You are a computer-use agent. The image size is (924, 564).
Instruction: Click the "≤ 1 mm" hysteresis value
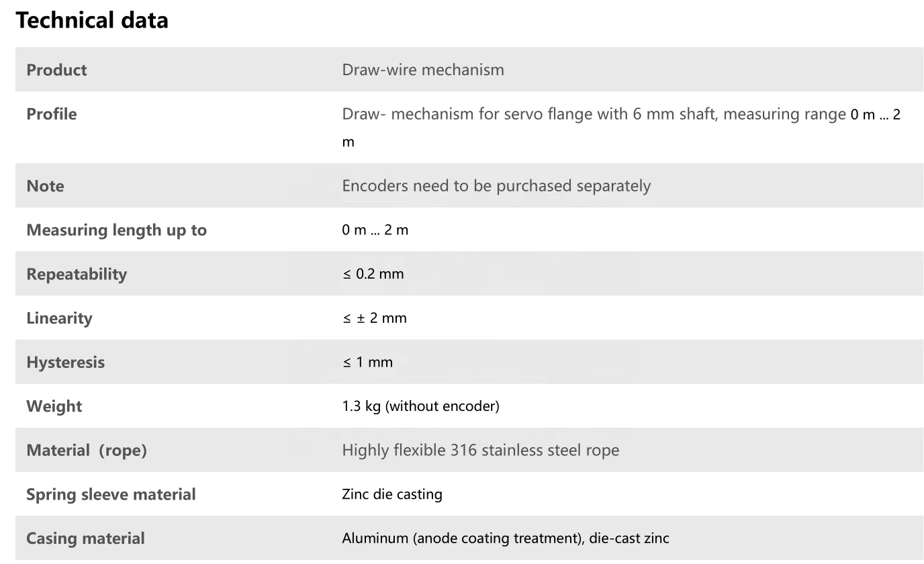367,363
